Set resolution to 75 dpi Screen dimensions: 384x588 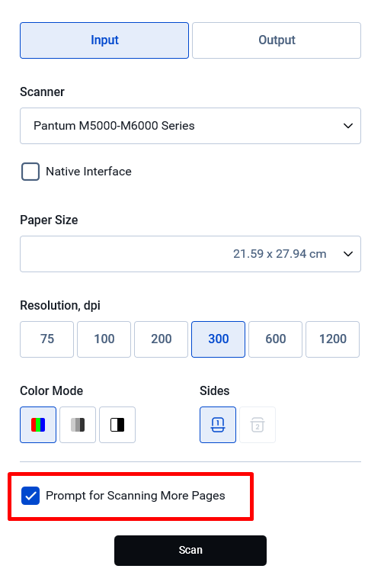(46, 339)
